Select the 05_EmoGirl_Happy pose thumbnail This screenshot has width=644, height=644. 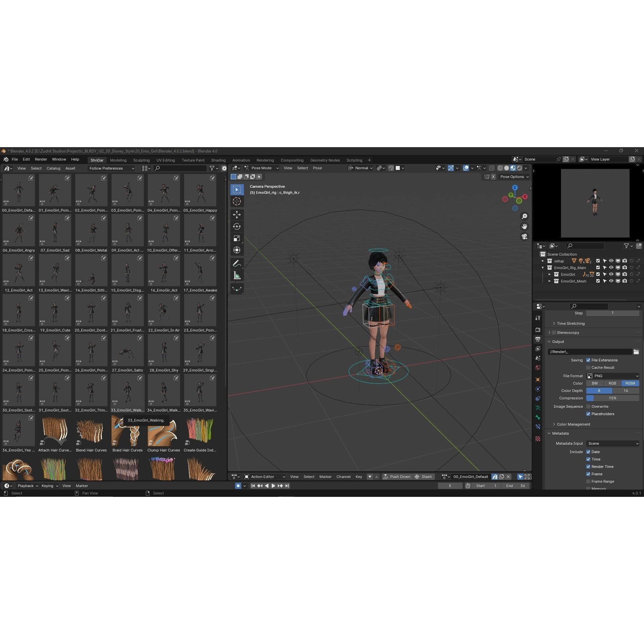pyautogui.click(x=200, y=190)
